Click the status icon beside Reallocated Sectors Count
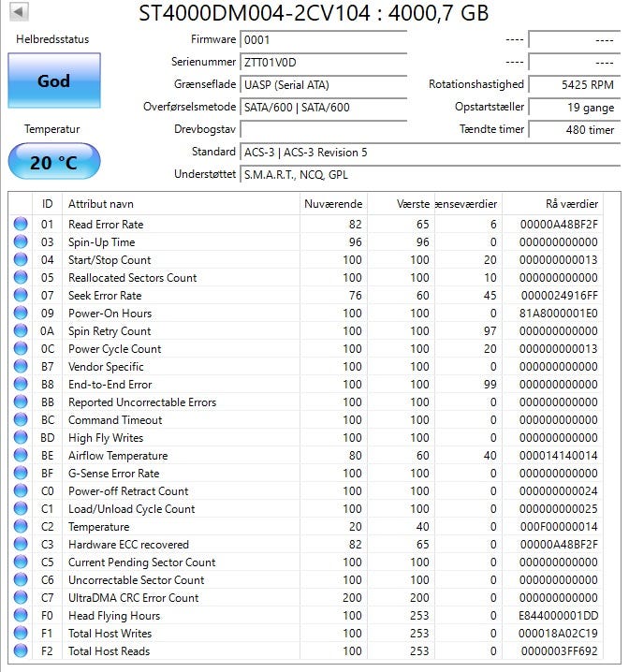629x672 pixels. (x=21, y=278)
